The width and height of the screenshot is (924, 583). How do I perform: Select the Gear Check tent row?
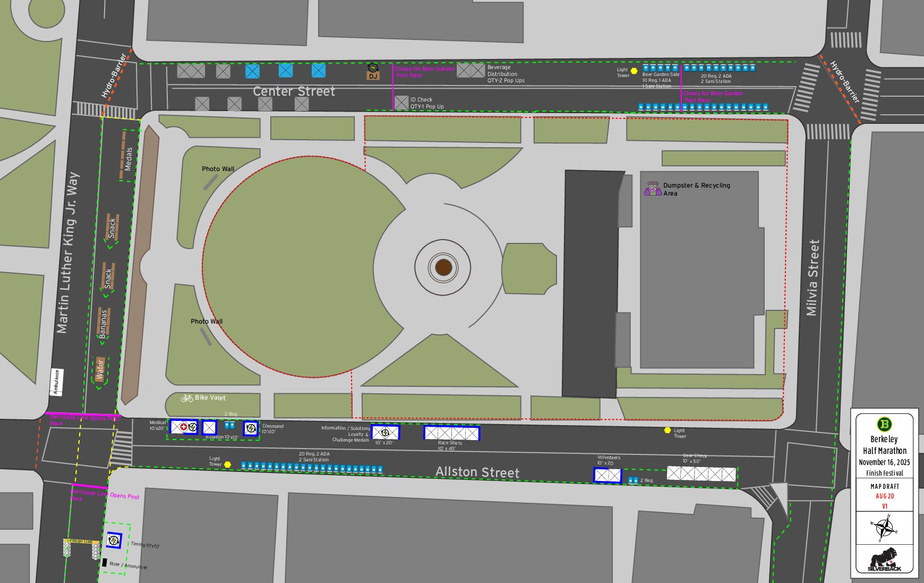pyautogui.click(x=701, y=474)
